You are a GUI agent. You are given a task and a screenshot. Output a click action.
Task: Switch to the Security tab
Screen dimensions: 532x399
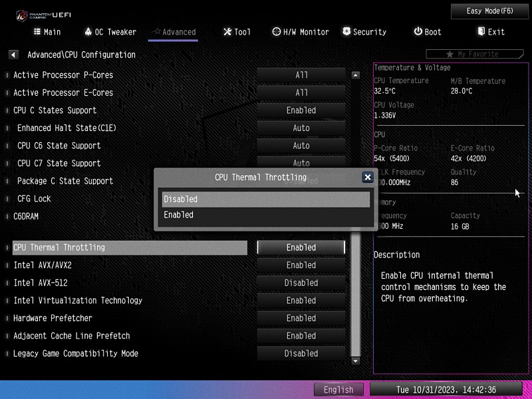[364, 32]
